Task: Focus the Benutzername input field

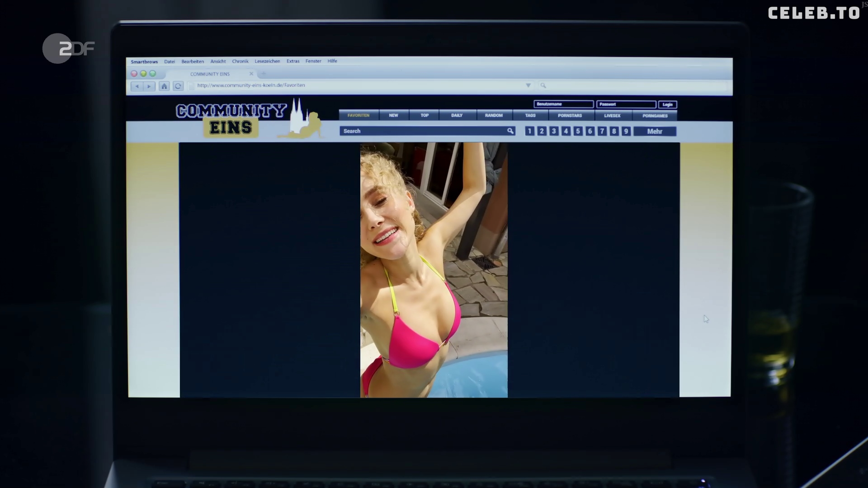Action: (564, 104)
